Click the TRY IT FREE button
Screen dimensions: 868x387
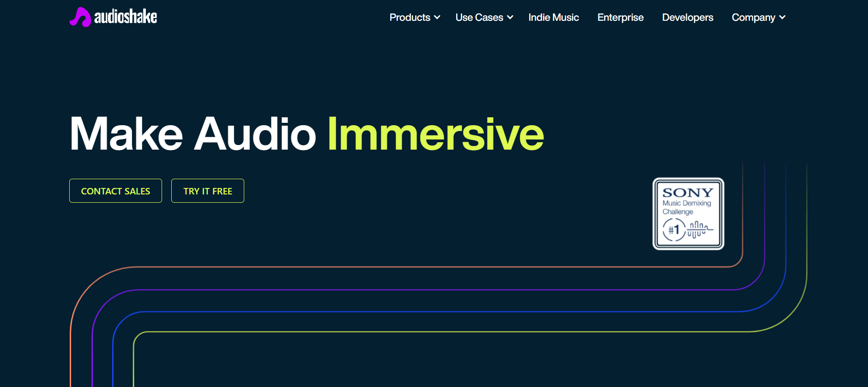click(x=208, y=191)
